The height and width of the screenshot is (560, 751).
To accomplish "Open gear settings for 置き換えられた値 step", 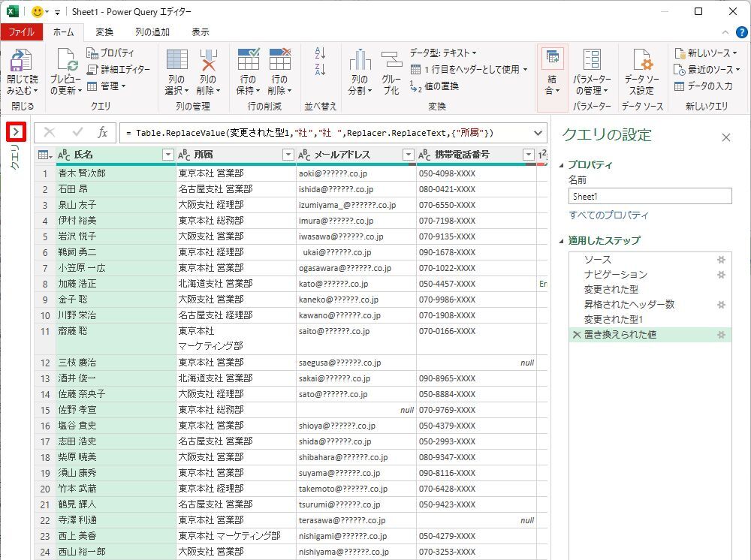I will point(721,335).
